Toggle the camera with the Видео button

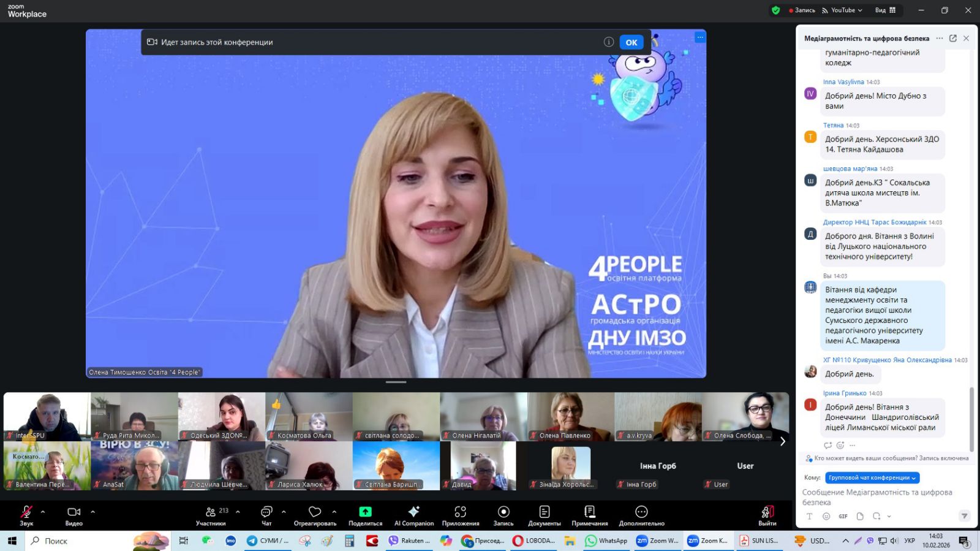[x=73, y=515]
